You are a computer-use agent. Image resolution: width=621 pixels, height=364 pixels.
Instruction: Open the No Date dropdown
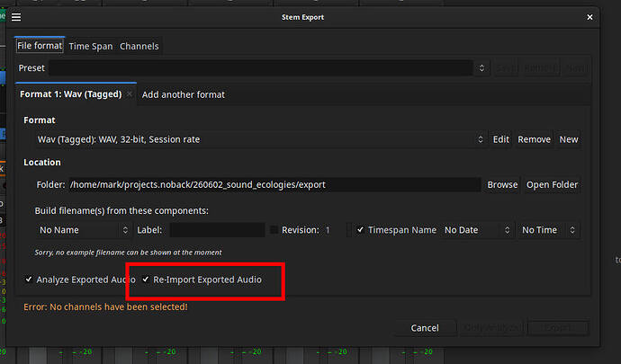(477, 230)
